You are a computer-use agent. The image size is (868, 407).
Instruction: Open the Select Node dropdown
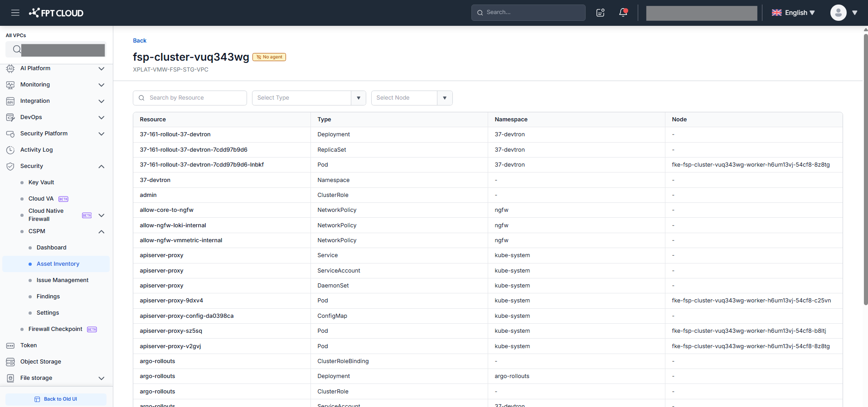[x=412, y=98]
